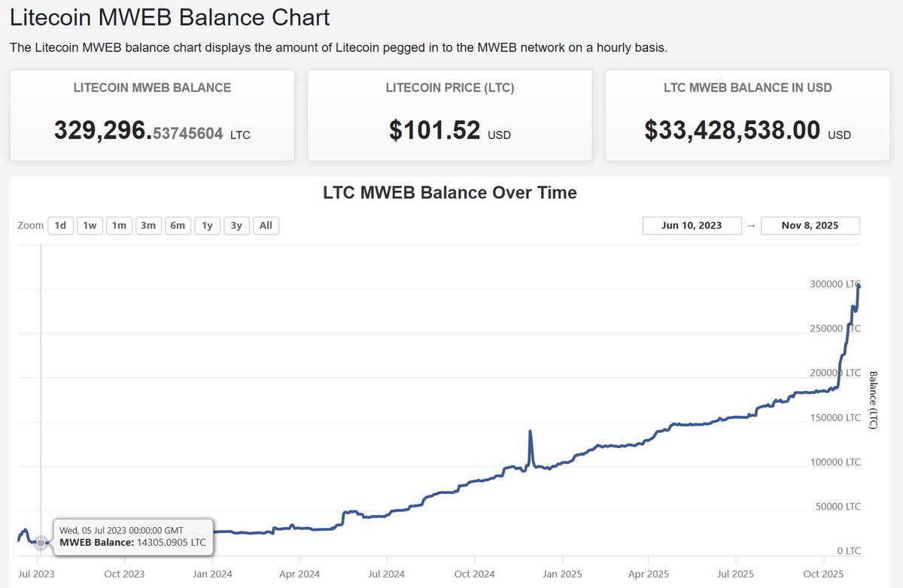This screenshot has width=903, height=588.
Task: Set chart zoom to 3m
Action: coord(148,226)
